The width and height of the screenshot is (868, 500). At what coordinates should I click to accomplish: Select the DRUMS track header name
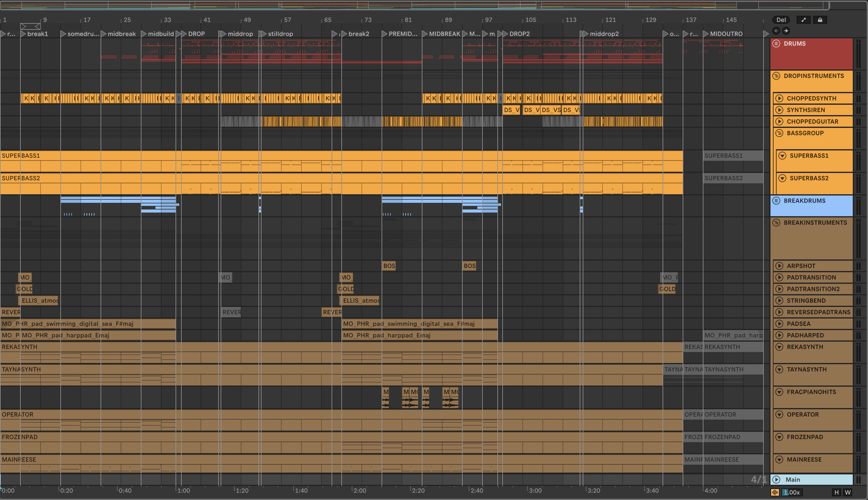(795, 44)
